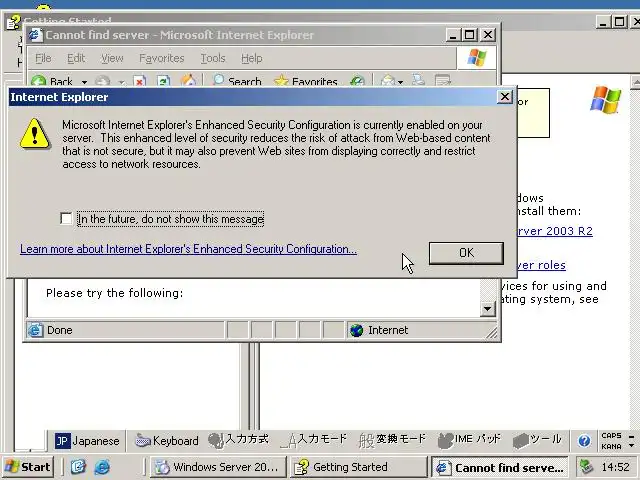Image resolution: width=640 pixels, height=480 pixels.
Task: Click the 14:52 clock in system tray
Action: 616,467
